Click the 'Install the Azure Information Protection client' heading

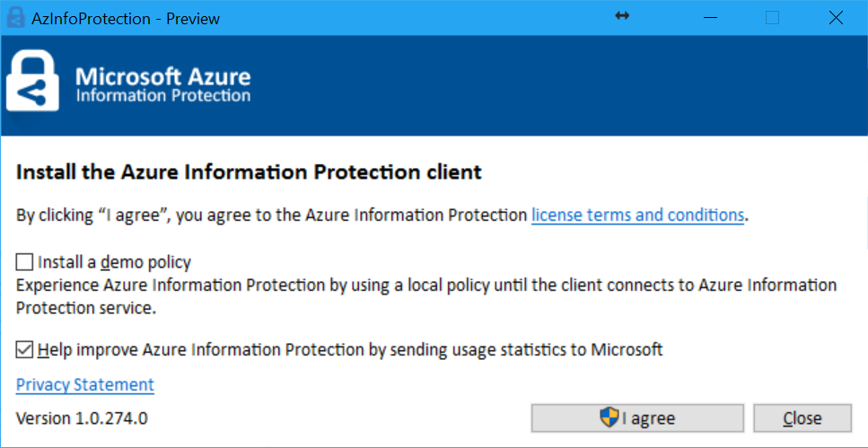[x=250, y=171]
